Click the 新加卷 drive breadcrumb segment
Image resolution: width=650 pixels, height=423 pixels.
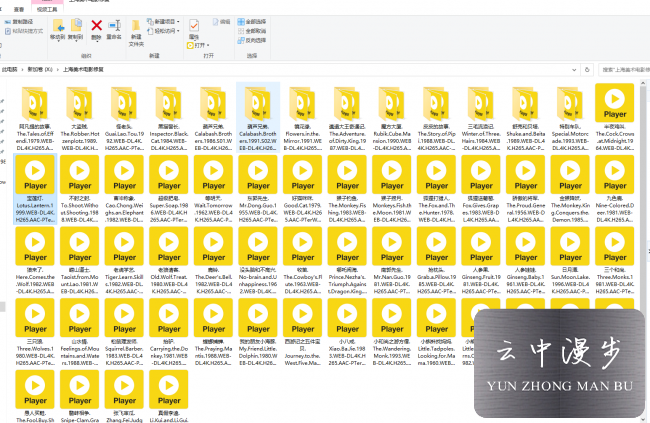coord(40,70)
